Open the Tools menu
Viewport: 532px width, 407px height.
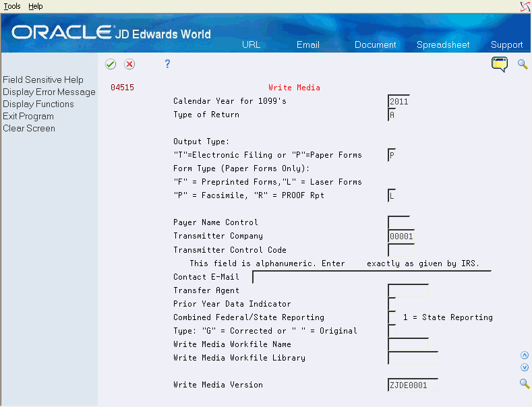coord(12,6)
